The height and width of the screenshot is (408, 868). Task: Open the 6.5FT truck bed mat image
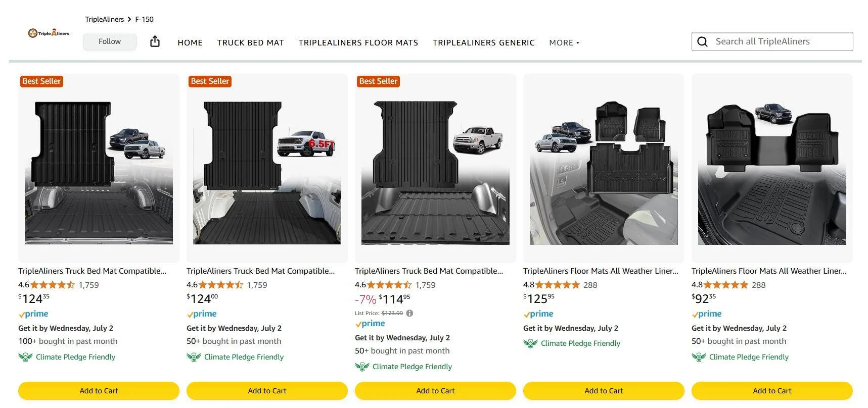click(x=267, y=168)
